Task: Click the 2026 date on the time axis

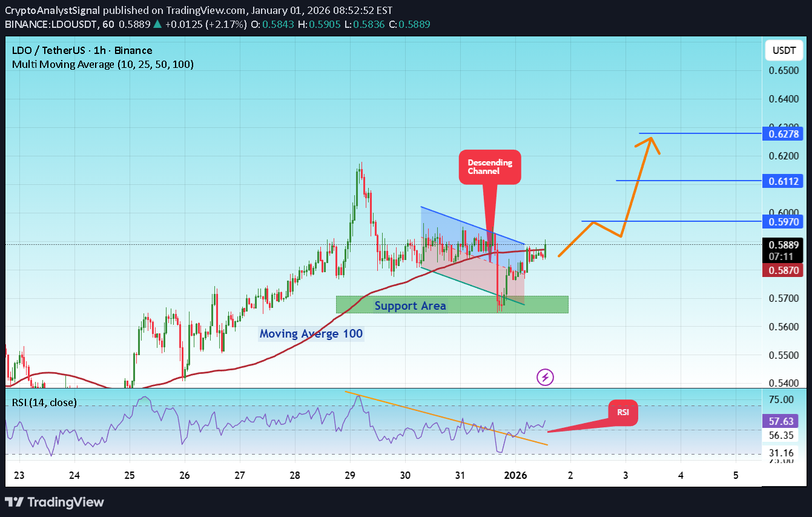Action: point(515,475)
